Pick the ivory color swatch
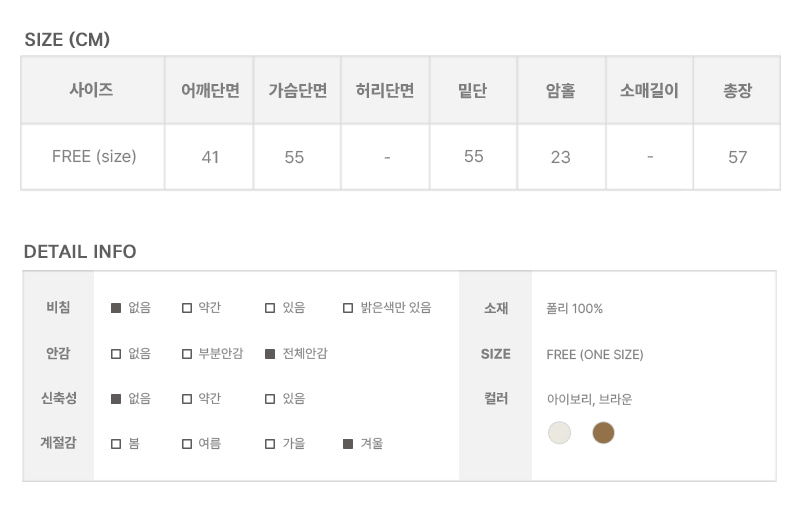The height and width of the screenshot is (530, 800). (x=559, y=433)
